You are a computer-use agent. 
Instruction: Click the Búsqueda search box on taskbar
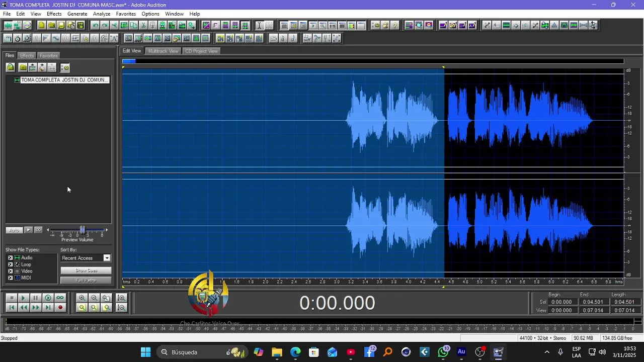[201, 352]
